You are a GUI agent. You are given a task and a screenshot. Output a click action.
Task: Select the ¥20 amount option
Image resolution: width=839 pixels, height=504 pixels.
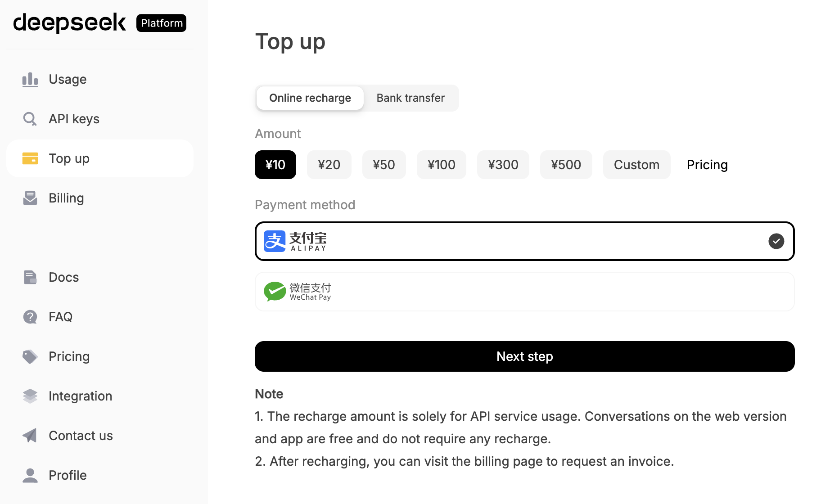coord(329,165)
